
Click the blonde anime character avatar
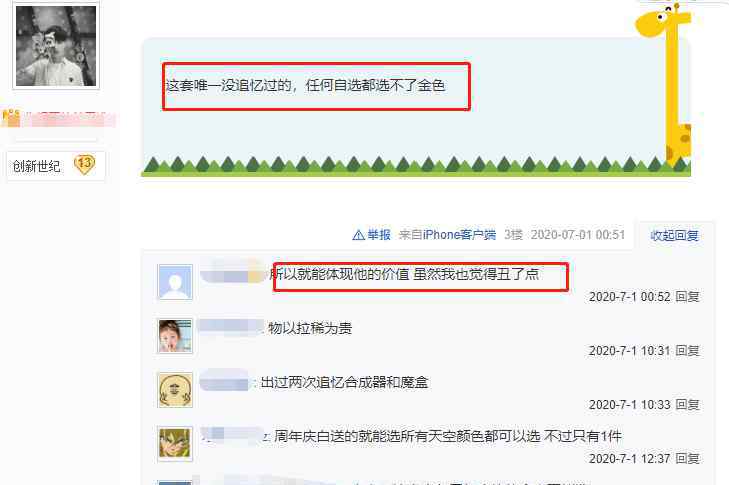[x=175, y=444]
